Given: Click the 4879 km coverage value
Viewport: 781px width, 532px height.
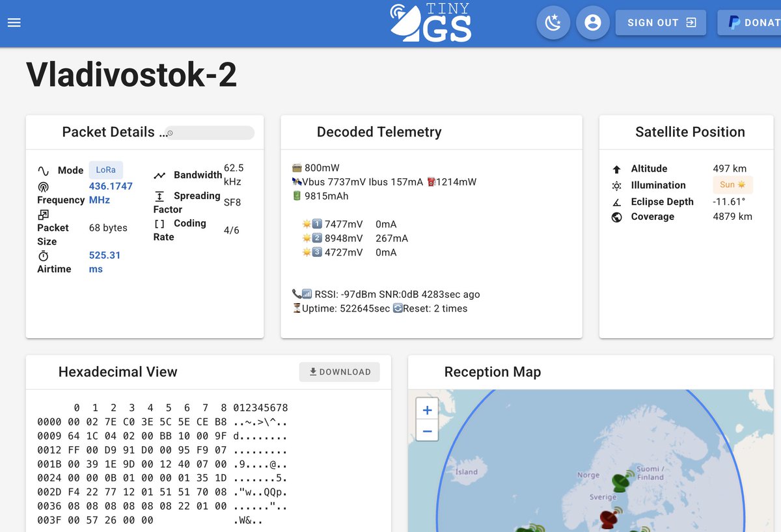Looking at the screenshot, I should tap(733, 217).
